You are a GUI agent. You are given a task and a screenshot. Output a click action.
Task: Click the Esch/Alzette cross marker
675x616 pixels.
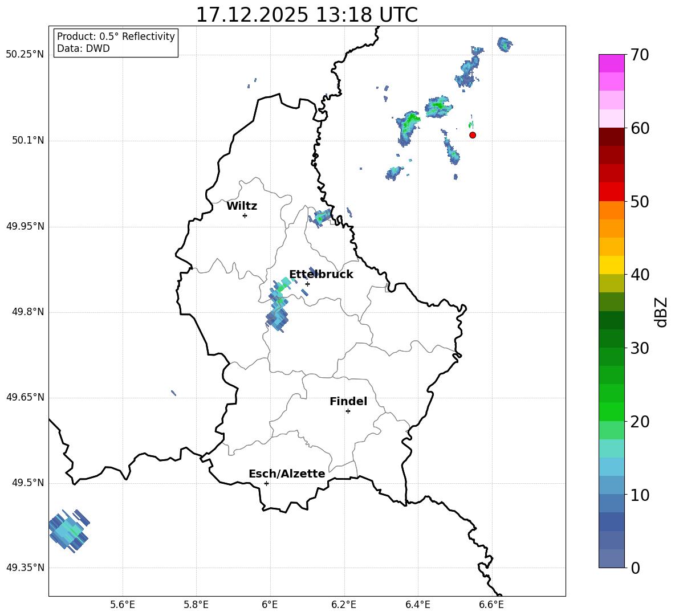click(x=266, y=483)
